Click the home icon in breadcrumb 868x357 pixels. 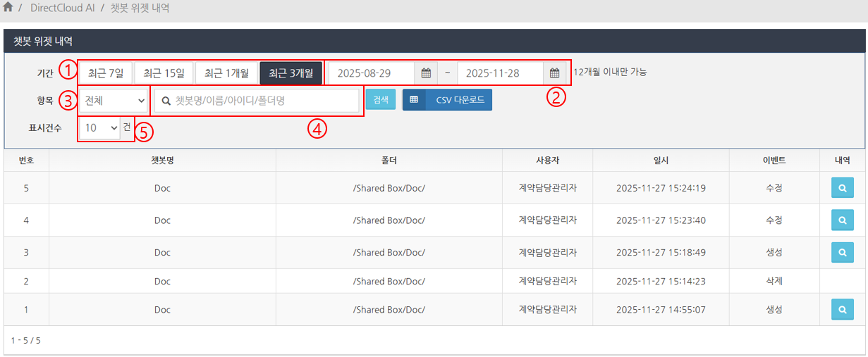(x=8, y=8)
